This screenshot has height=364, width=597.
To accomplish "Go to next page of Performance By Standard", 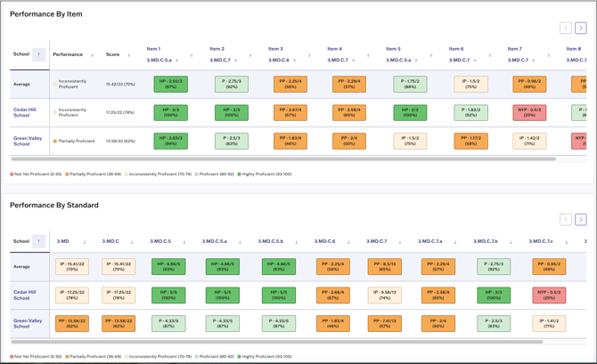I will pos(580,220).
